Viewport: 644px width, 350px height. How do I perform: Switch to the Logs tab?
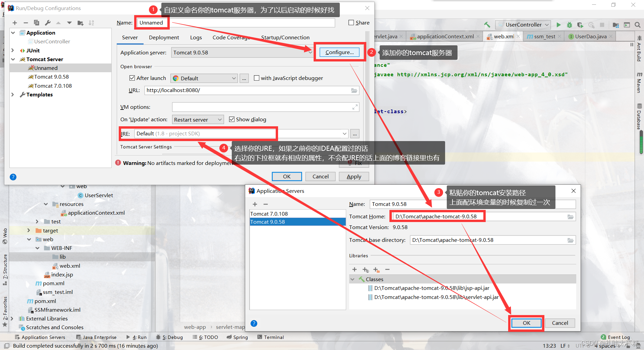196,37
